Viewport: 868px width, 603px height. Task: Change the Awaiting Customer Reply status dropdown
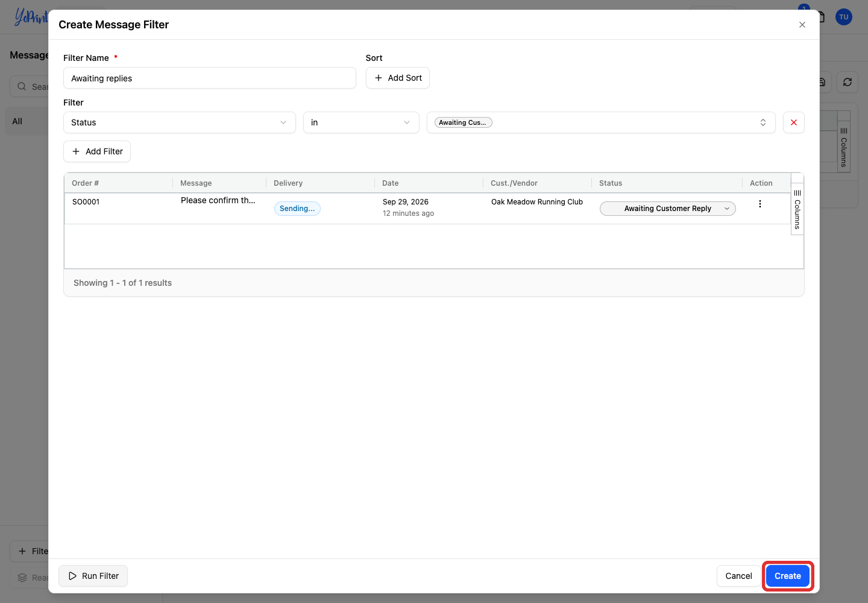click(x=668, y=209)
